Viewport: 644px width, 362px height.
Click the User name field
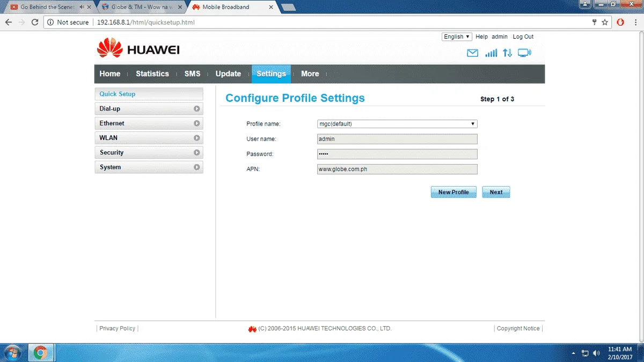[x=397, y=139]
